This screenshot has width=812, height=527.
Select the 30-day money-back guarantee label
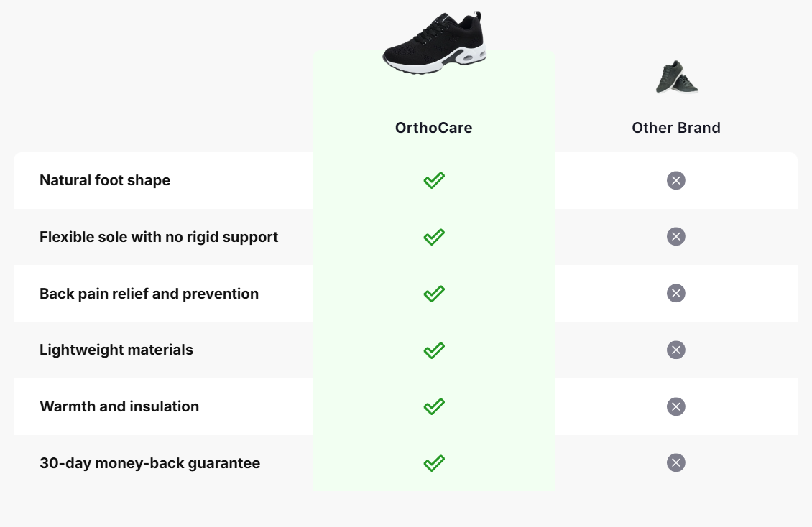[x=149, y=463]
